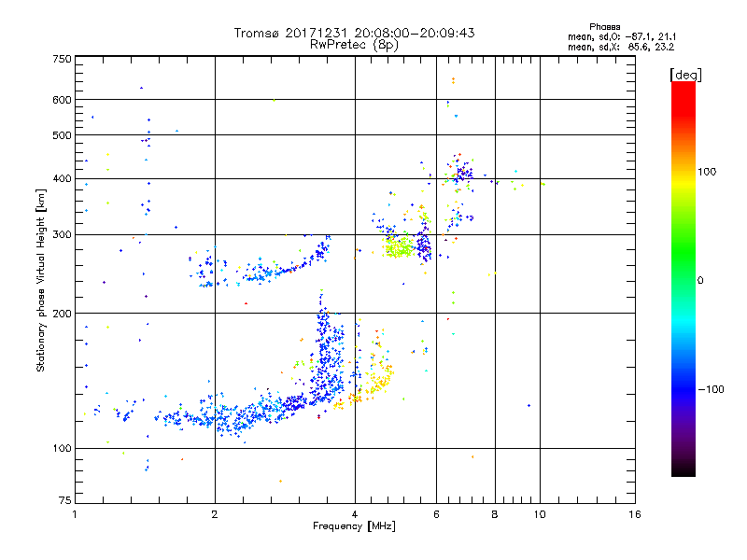Click the x-axis label '10'

[540, 514]
